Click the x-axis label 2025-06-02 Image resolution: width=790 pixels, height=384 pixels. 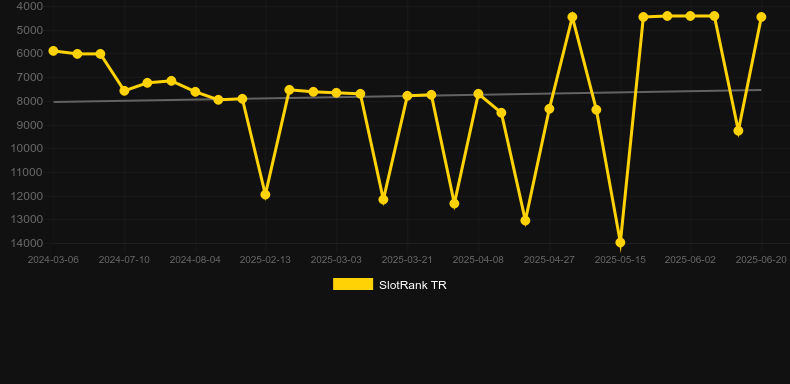click(x=690, y=260)
